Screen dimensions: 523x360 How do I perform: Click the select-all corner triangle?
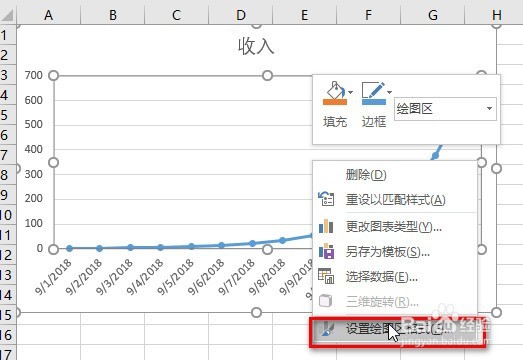(x=7, y=15)
